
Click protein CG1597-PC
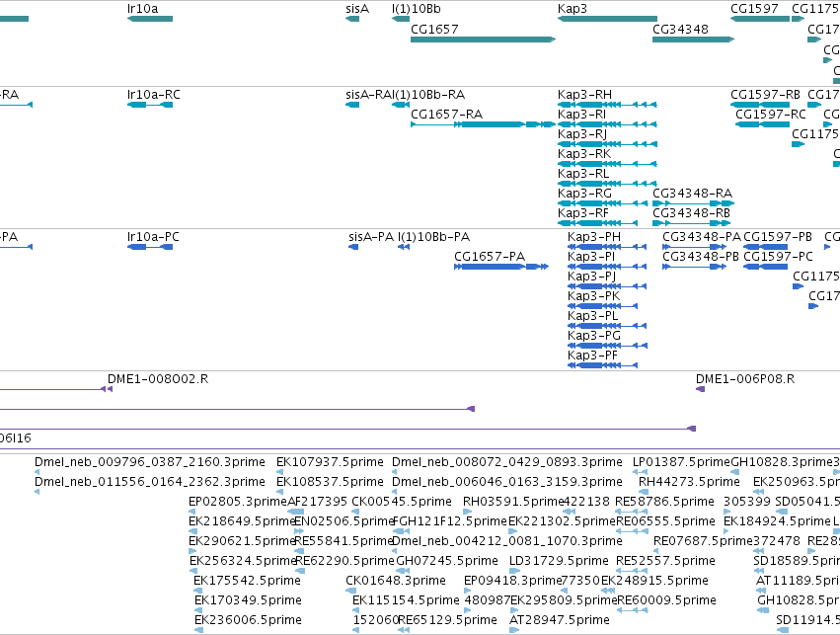[x=765, y=267]
